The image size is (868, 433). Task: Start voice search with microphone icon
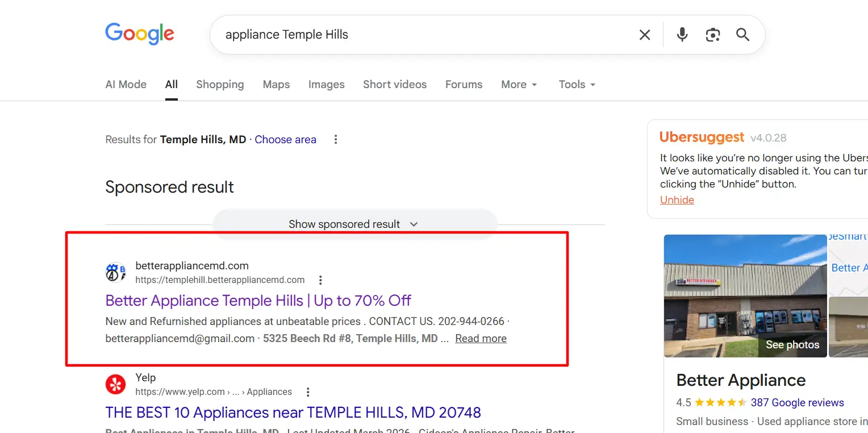682,35
